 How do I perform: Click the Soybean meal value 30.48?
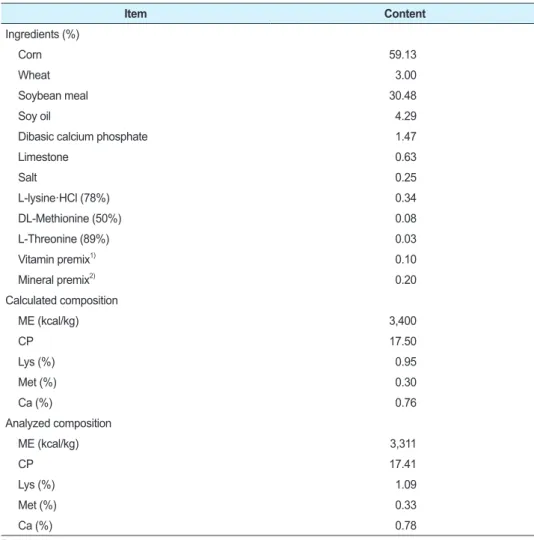(402, 96)
